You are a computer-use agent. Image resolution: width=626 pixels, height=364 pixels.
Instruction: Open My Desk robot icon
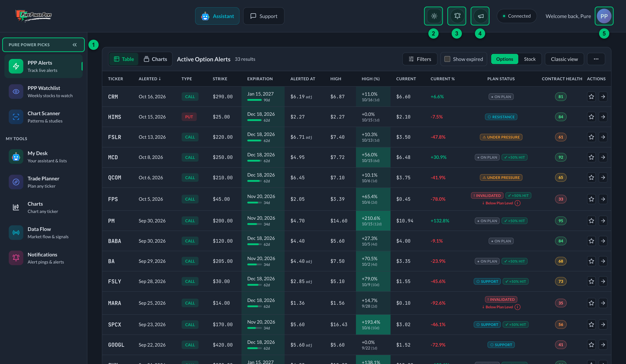pyautogui.click(x=16, y=157)
